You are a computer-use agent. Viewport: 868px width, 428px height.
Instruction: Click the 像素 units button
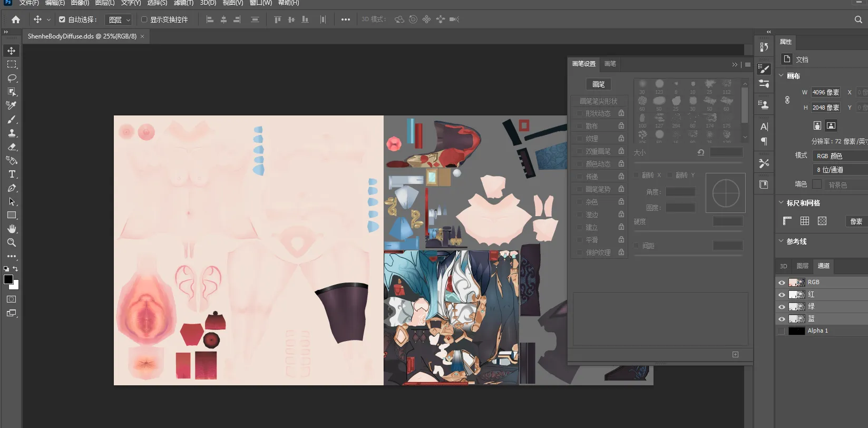pos(856,221)
